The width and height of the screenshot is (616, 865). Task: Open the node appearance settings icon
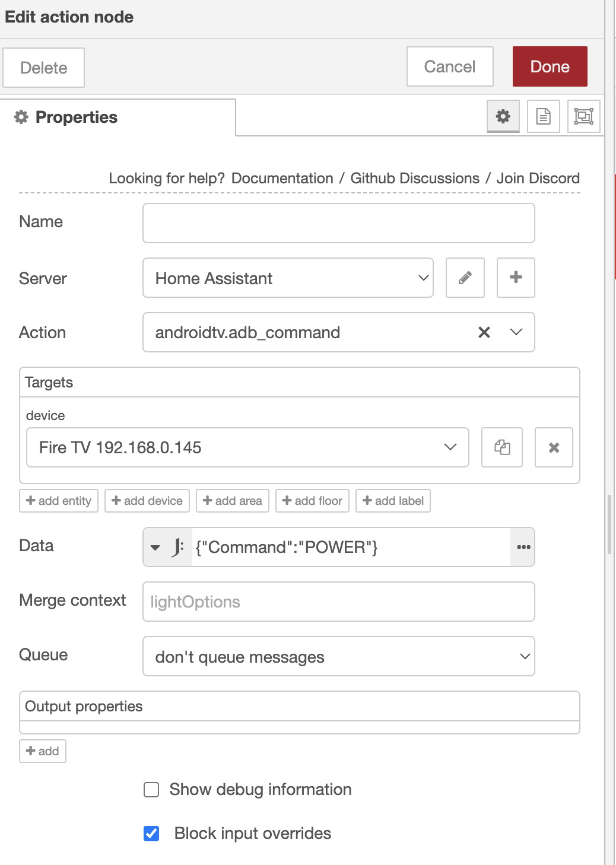[x=583, y=116]
